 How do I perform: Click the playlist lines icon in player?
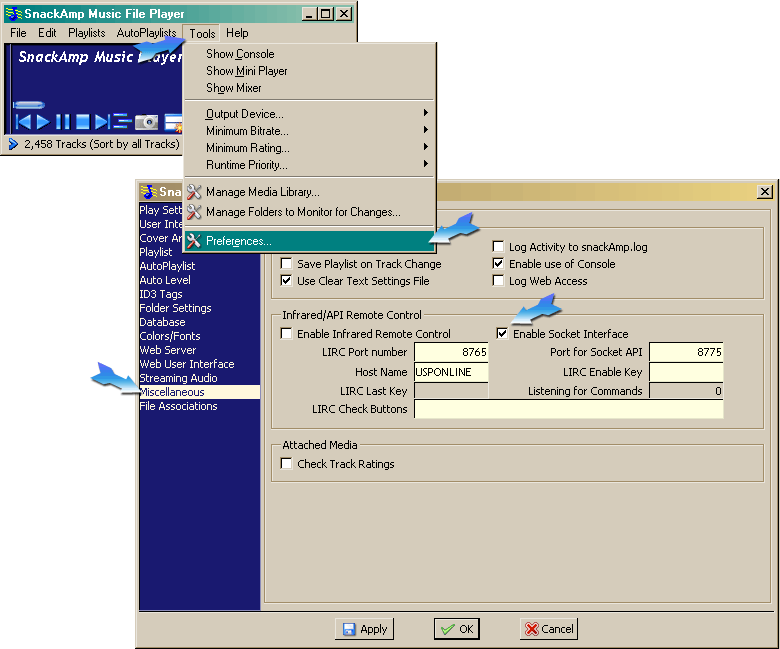tap(122, 121)
